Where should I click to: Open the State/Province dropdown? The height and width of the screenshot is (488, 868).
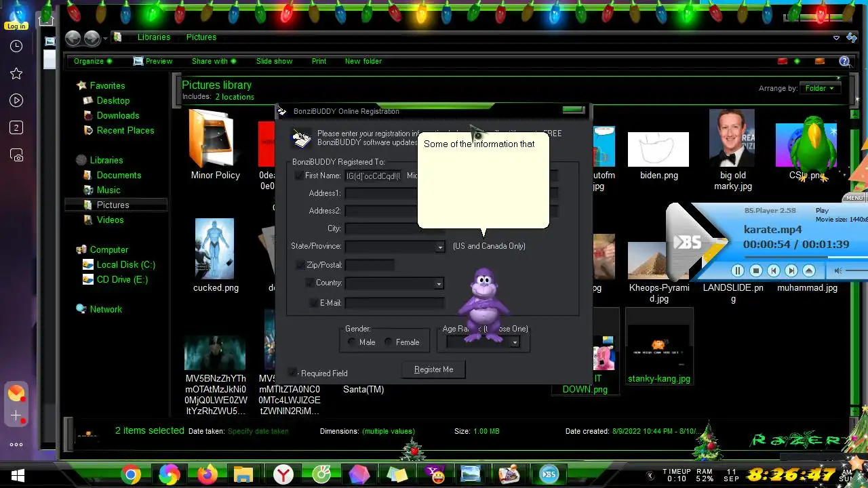(x=439, y=247)
